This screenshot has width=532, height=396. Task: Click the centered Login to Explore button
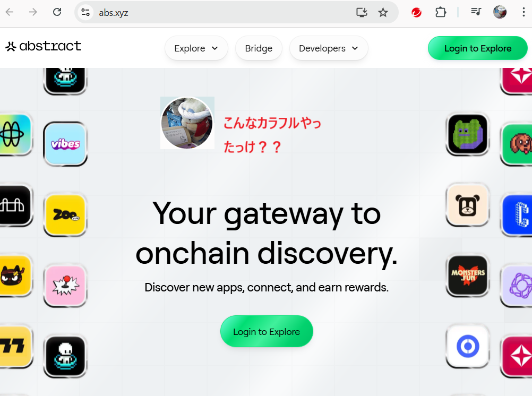267,332
